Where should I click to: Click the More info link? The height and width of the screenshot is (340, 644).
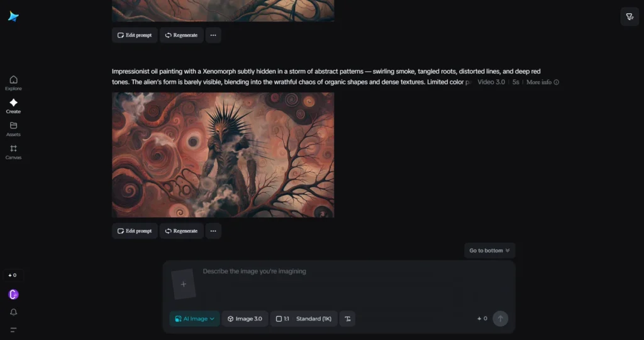543,82
